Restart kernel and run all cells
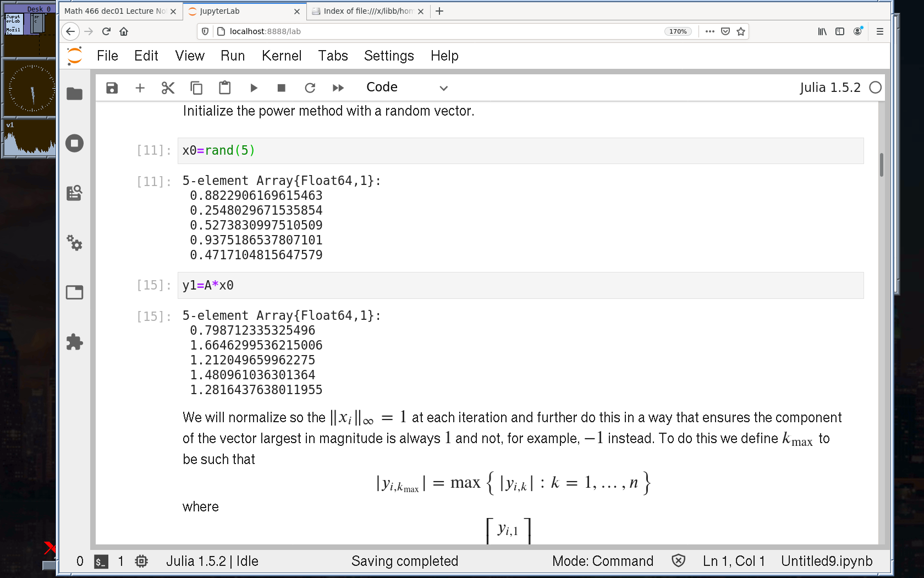Image resolution: width=924 pixels, height=578 pixels. click(x=338, y=88)
